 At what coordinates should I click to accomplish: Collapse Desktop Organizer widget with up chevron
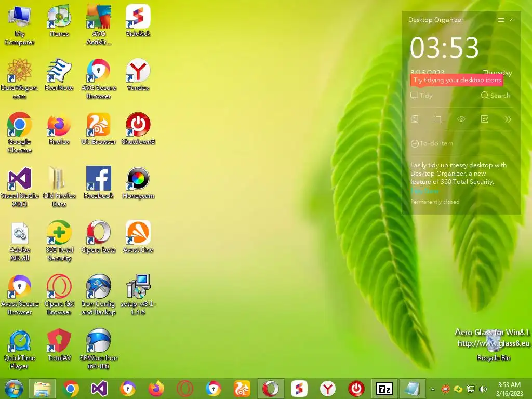(512, 20)
